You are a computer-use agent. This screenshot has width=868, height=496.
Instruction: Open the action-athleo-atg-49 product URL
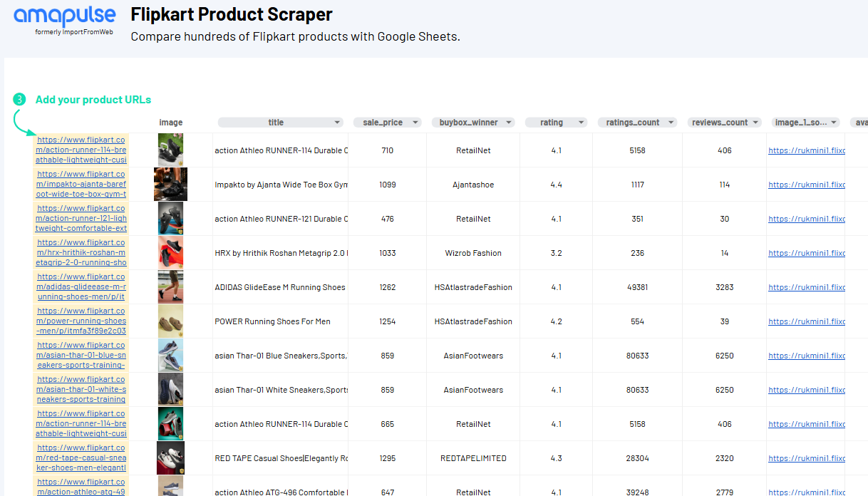(81, 487)
